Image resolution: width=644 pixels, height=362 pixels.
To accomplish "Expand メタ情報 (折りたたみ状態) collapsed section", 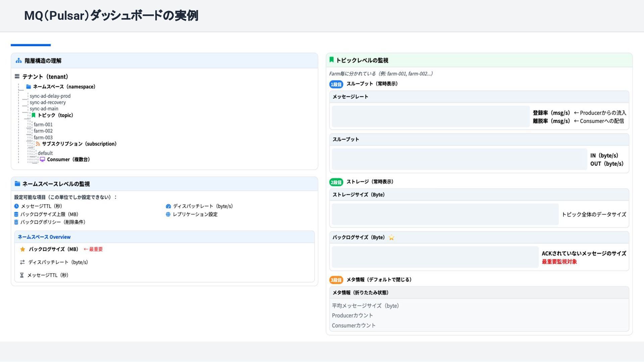I will click(361, 293).
